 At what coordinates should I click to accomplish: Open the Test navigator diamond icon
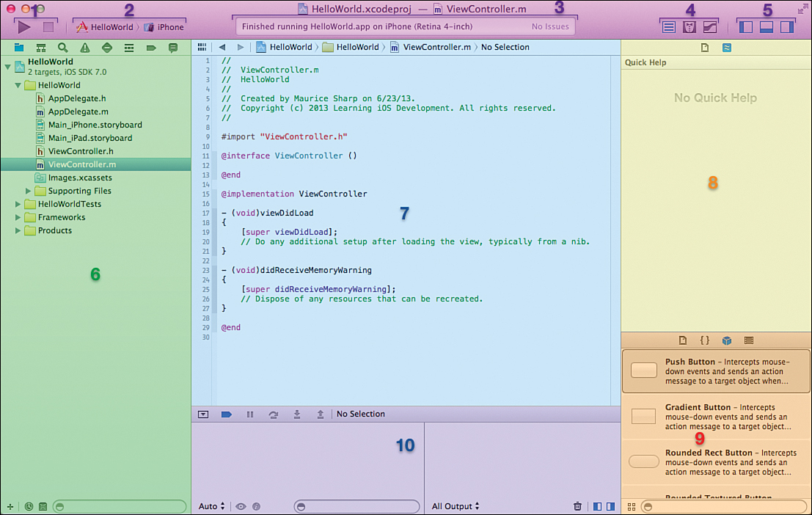tap(106, 48)
